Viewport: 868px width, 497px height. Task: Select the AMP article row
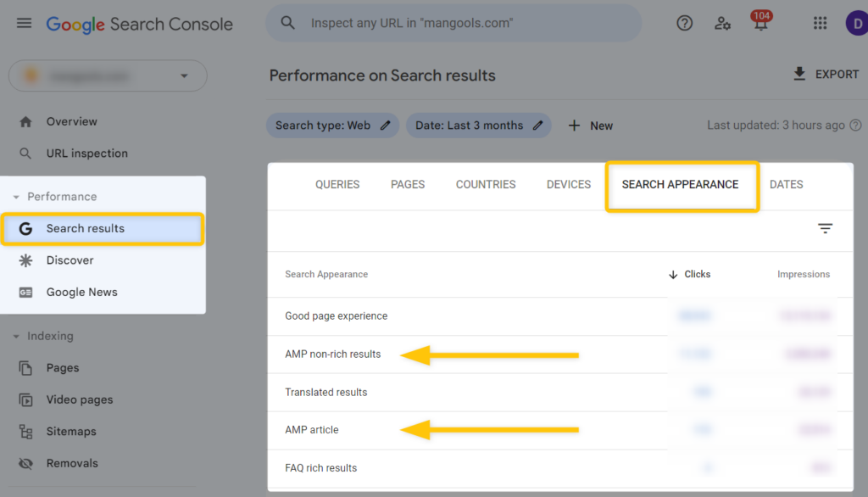tap(560, 431)
